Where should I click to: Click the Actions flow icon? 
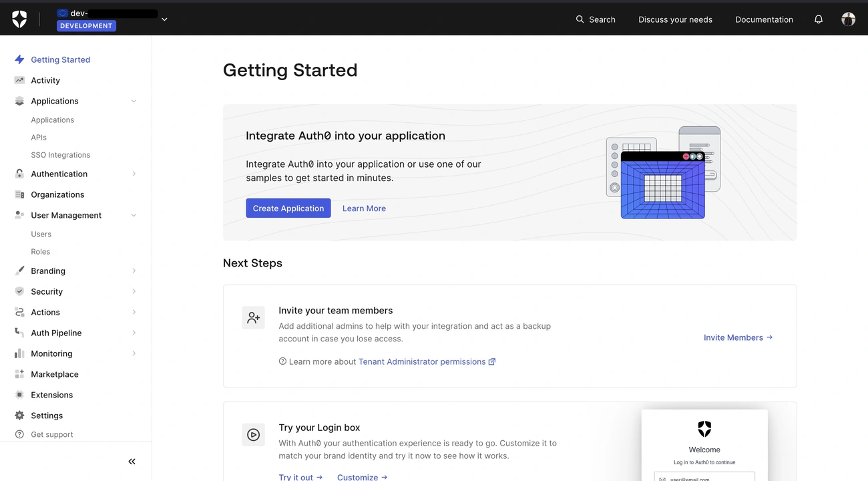[x=19, y=312]
